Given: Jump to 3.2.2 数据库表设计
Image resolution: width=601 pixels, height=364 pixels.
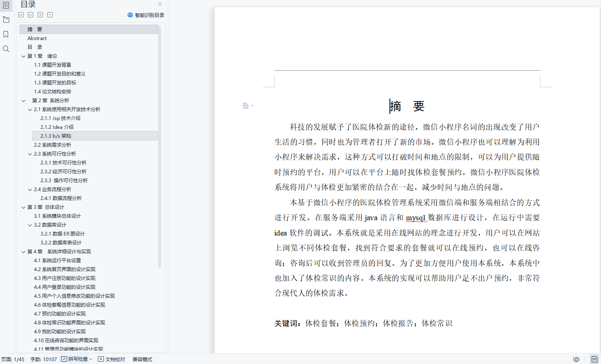Looking at the screenshot, I should click(61, 243).
